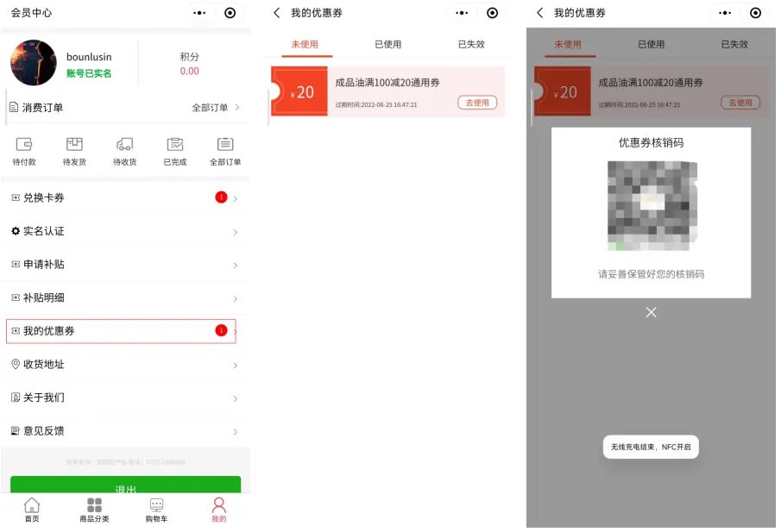Open the 意见反馈 row
Screen dimensions: 781x532
[x=124, y=431]
